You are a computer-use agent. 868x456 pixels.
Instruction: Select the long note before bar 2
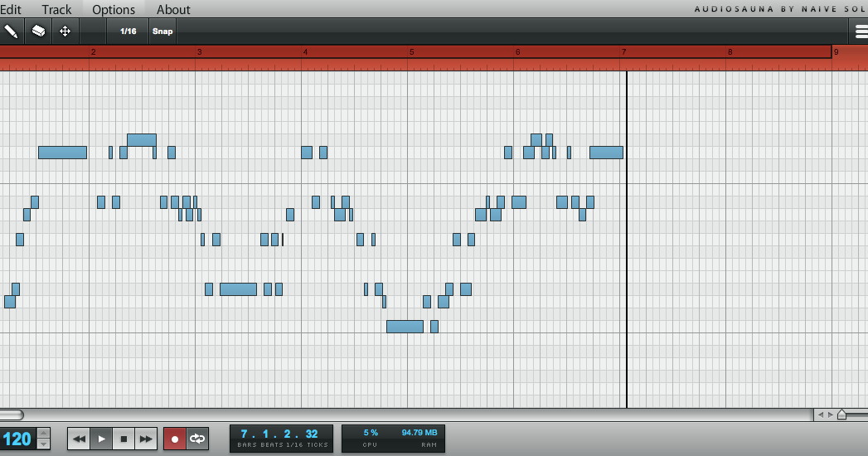62,153
